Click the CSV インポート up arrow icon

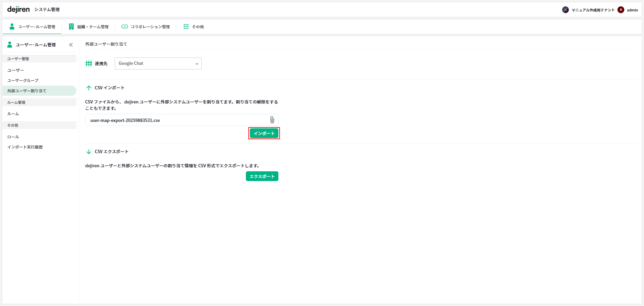(89, 88)
